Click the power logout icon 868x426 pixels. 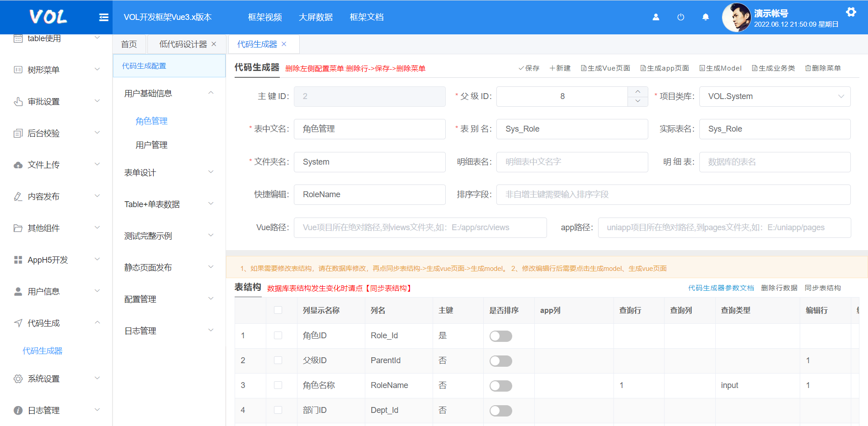[680, 17]
